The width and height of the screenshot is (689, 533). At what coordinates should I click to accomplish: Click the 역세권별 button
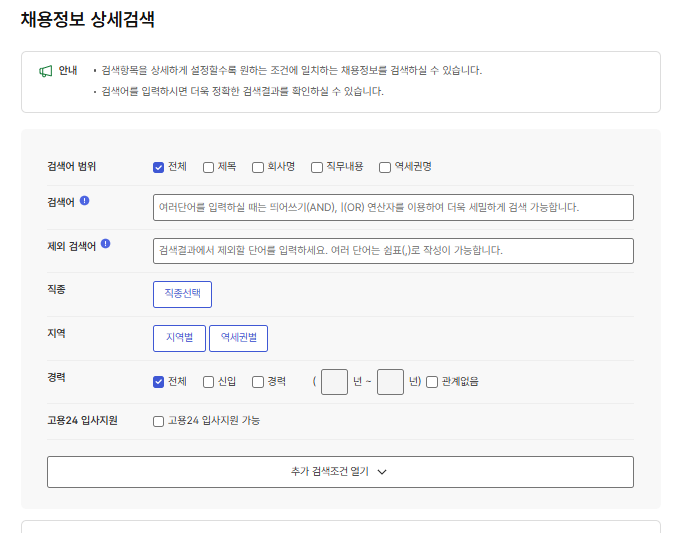[239, 338]
